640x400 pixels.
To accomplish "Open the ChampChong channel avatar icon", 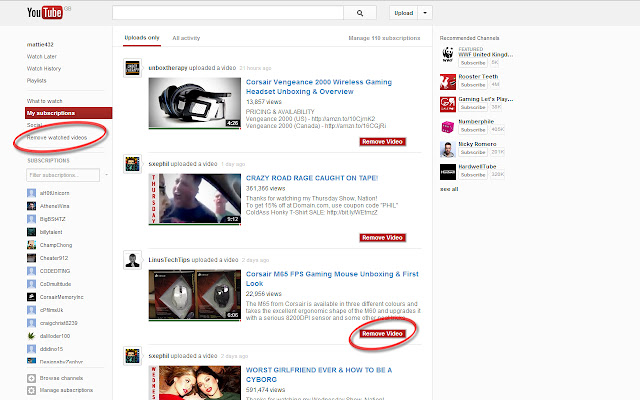I will pyautogui.click(x=31, y=245).
